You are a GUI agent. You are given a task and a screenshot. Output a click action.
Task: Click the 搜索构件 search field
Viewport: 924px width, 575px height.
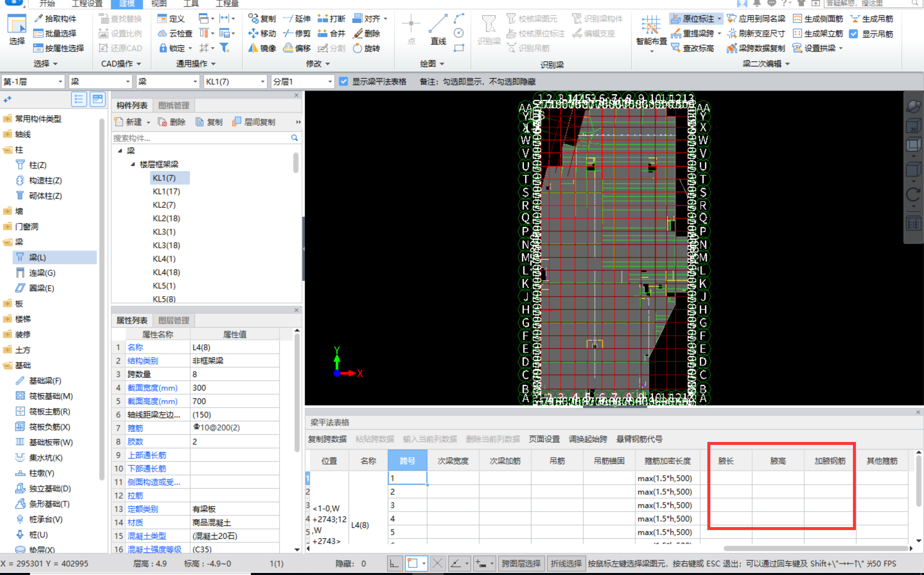pyautogui.click(x=201, y=138)
